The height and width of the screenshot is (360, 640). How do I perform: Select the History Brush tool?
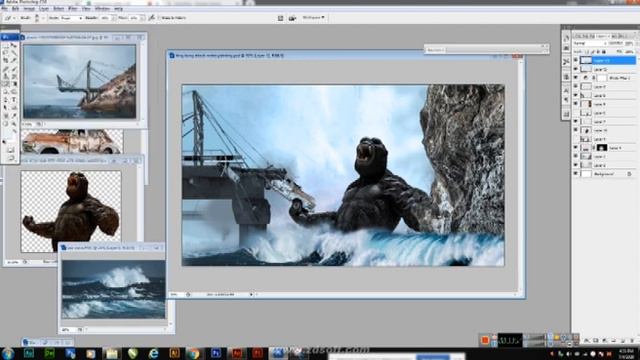click(x=14, y=76)
